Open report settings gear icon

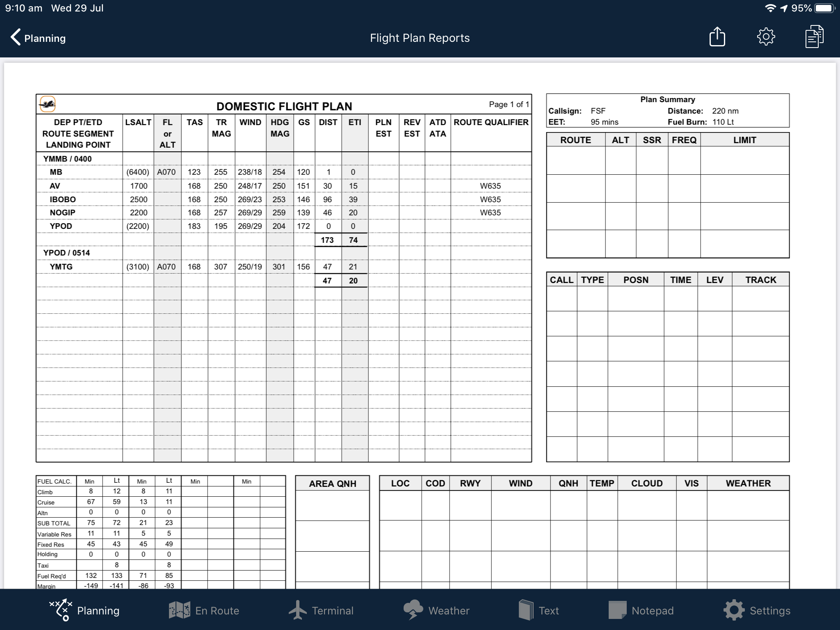tap(766, 37)
